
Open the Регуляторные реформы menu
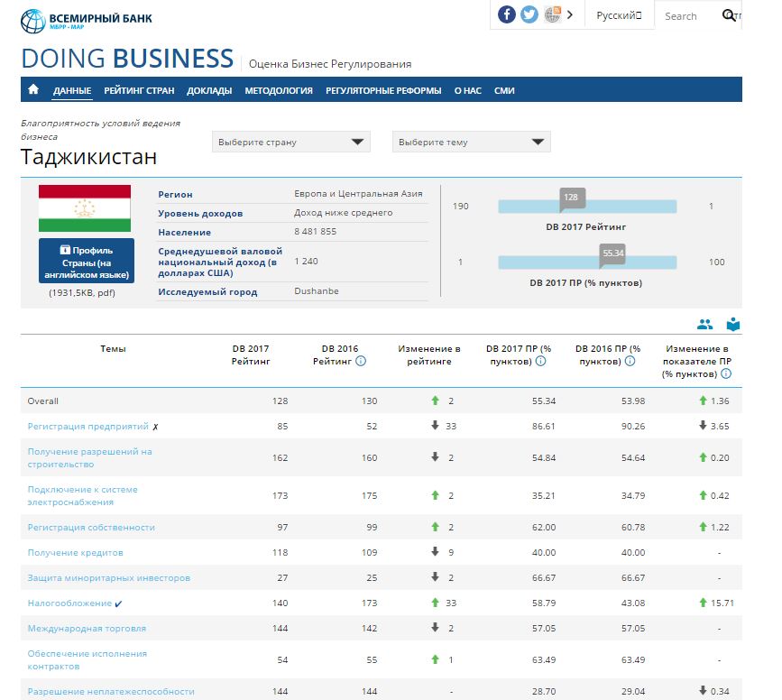point(383,90)
